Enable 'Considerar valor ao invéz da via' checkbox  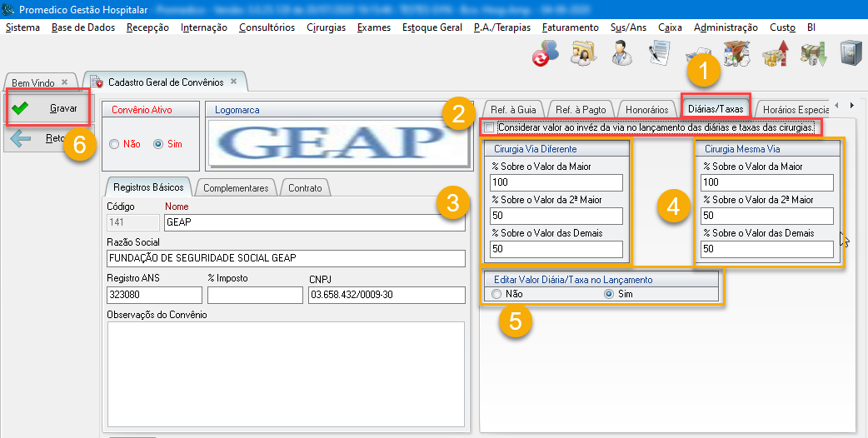tap(489, 127)
